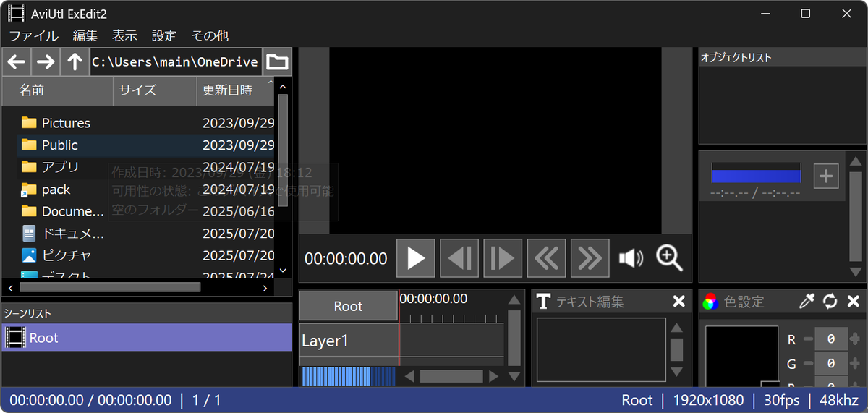868x413 pixels.
Task: Go up one folder level
Action: click(75, 62)
